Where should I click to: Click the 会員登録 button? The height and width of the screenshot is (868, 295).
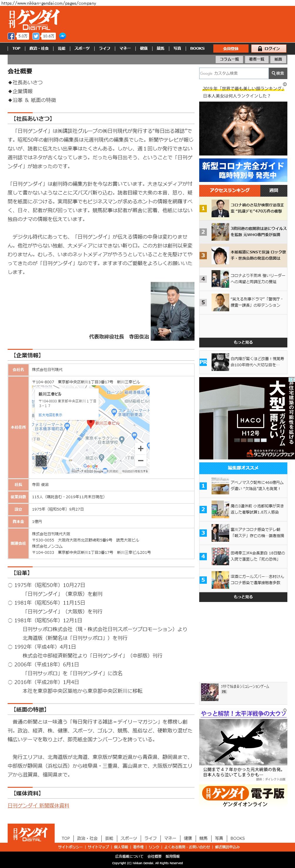coord(231,48)
